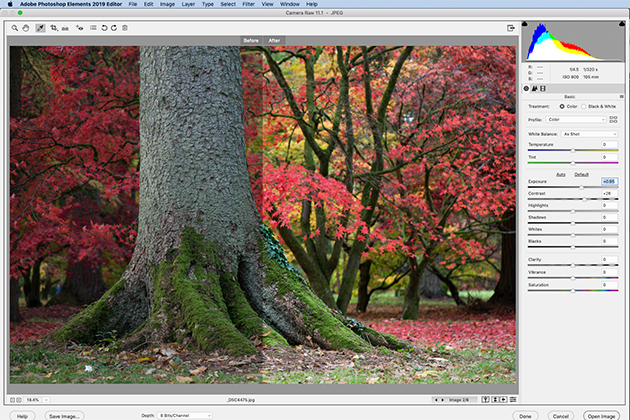The image size is (630, 420).
Task: Click the Done button
Action: (525, 416)
